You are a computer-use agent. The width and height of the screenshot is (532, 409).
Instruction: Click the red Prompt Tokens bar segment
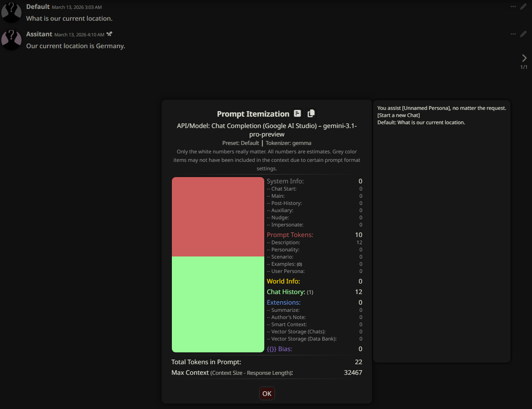tap(218, 217)
